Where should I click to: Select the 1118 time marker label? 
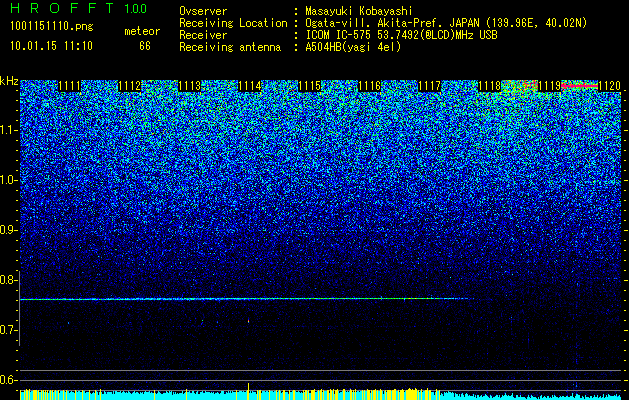[490, 86]
